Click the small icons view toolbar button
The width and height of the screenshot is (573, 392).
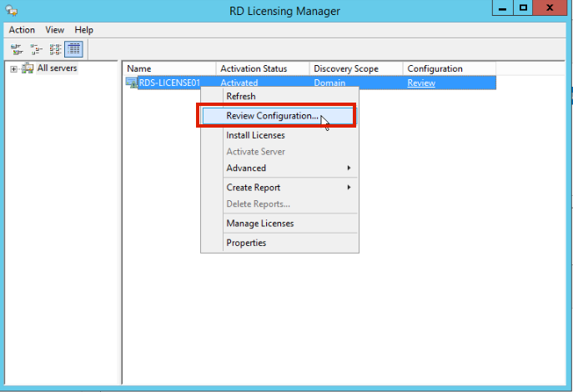36,49
